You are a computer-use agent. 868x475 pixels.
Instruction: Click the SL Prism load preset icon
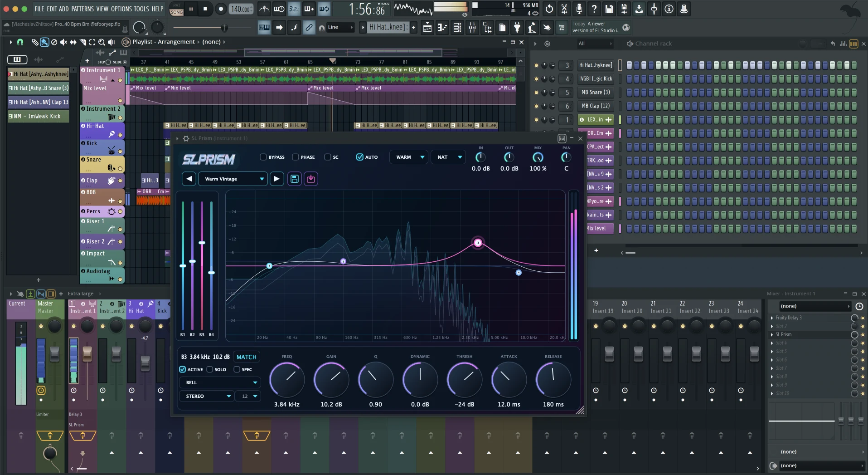(x=311, y=179)
